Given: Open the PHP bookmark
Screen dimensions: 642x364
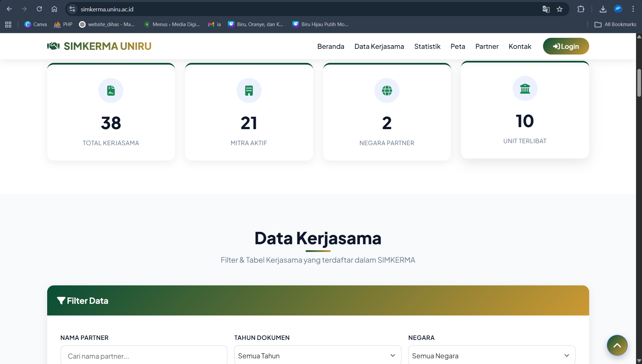Looking at the screenshot, I should coord(63,24).
